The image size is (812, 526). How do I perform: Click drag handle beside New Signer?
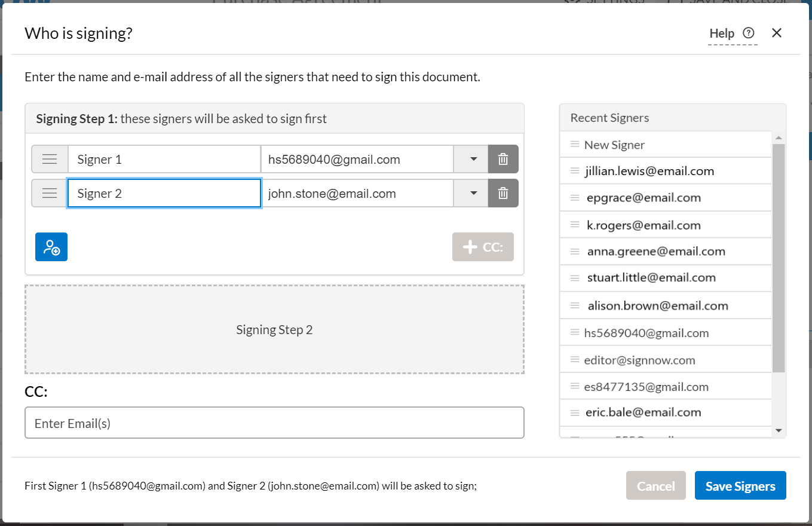coord(575,145)
